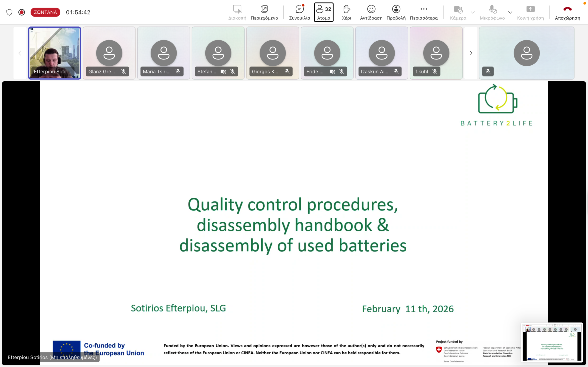Open the Προβολή view options
This screenshot has height=367, width=588.
click(396, 12)
